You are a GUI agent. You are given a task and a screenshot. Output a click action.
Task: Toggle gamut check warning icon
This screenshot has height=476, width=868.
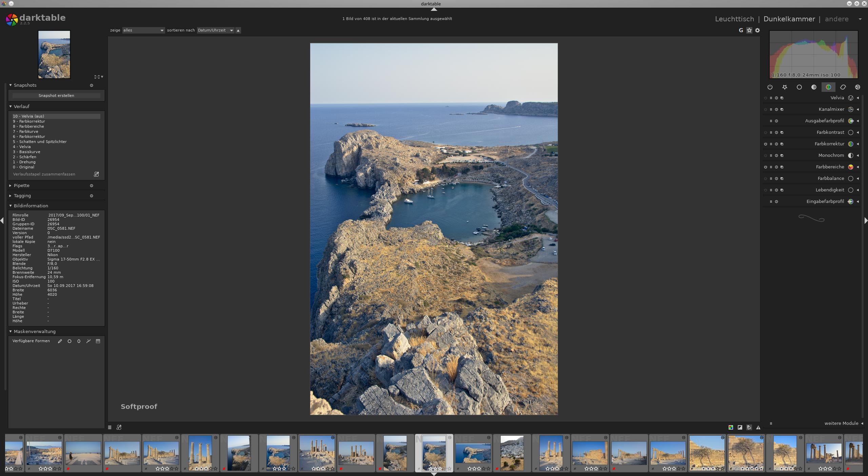(x=758, y=428)
